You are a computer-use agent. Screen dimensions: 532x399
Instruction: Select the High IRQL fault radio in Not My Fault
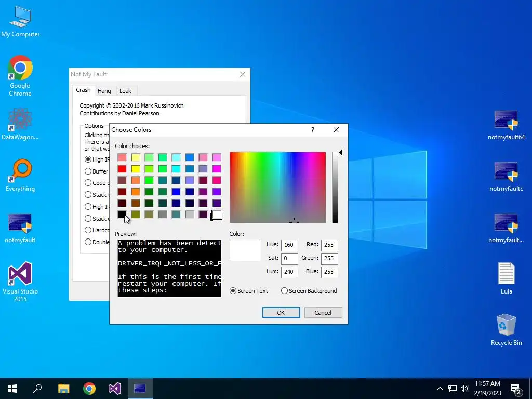[88, 159]
